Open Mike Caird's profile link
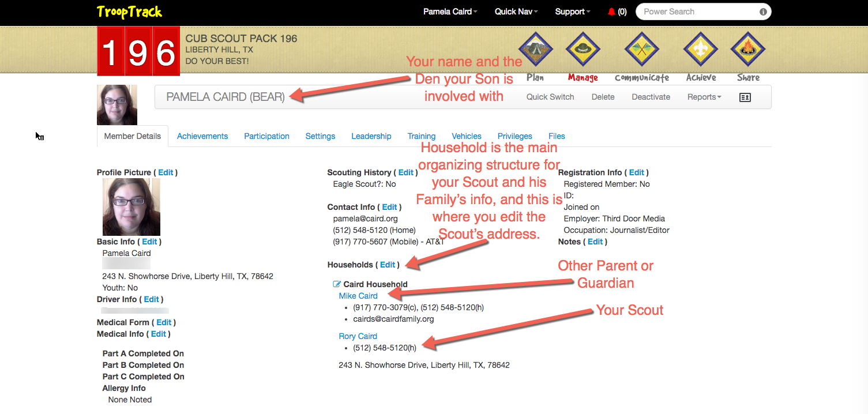 click(358, 296)
